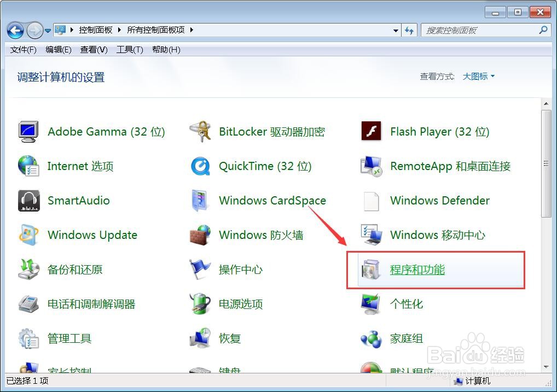Click the Forward navigation arrow button
The height and width of the screenshot is (392, 557).
pos(35,31)
